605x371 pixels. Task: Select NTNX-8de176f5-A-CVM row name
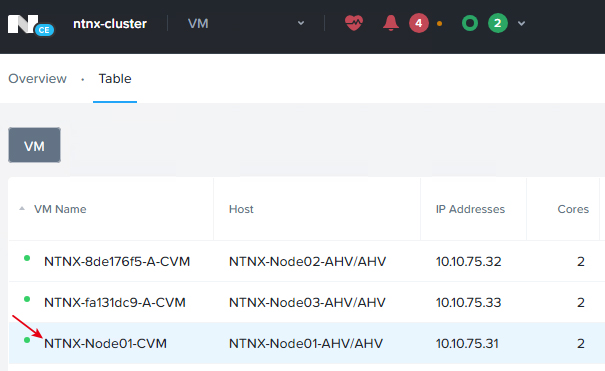pyautogui.click(x=117, y=261)
